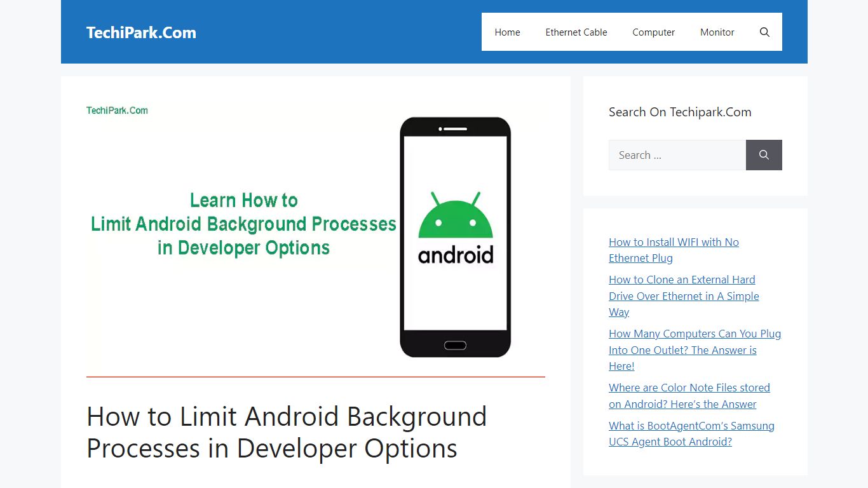Open the Home menu item
Screen dimensions: 868x488
tap(507, 32)
